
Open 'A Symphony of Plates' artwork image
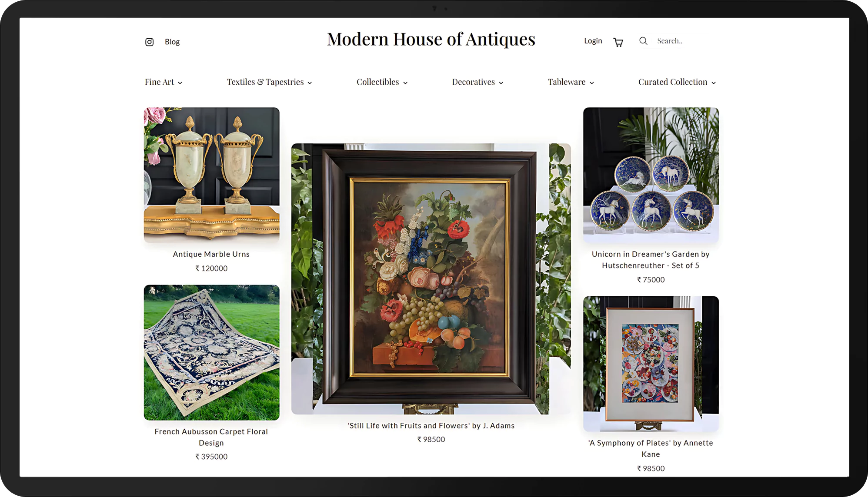coord(651,364)
